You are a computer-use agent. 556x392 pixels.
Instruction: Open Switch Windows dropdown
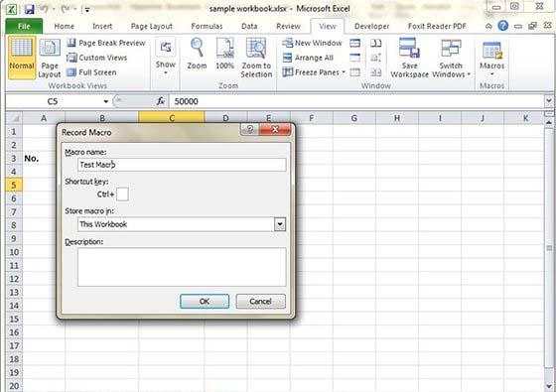pos(451,58)
